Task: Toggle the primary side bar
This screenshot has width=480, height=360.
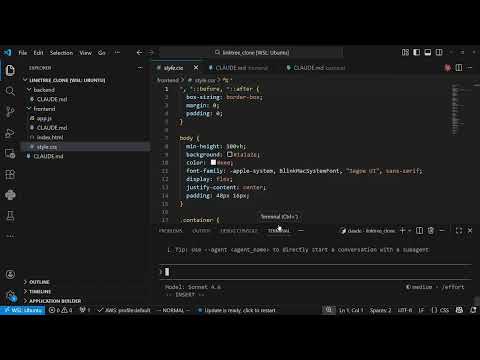Action: [x=417, y=52]
